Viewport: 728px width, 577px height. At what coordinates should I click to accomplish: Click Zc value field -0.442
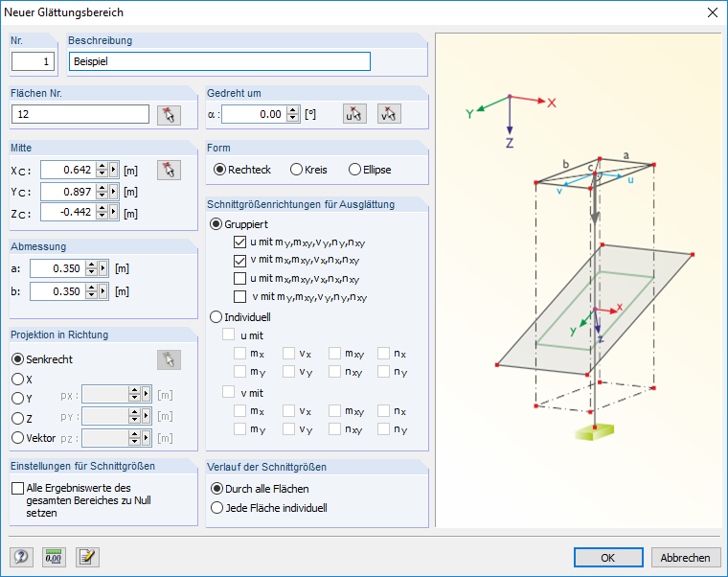point(68,212)
